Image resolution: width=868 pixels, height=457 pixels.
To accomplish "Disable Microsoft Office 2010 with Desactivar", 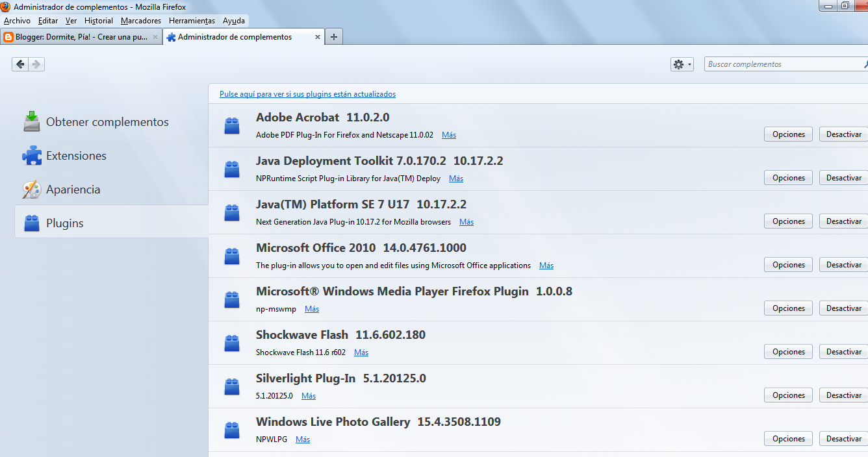I will [x=843, y=265].
